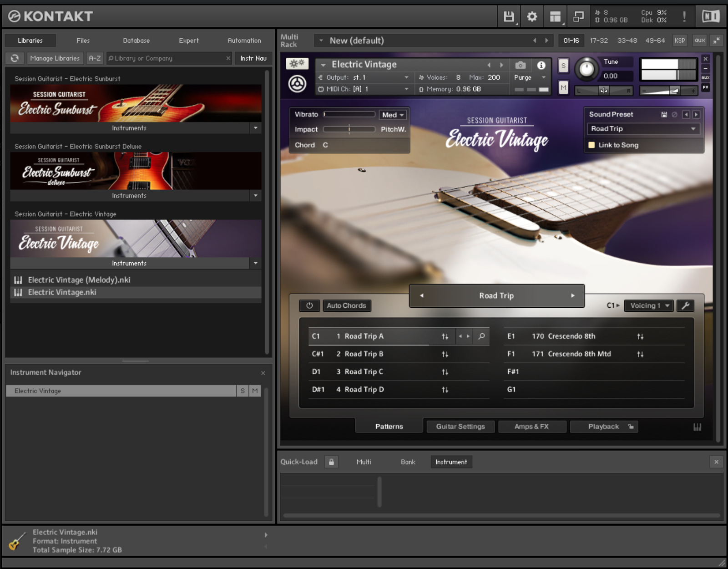Click the magnifier pattern browser icon
The width and height of the screenshot is (728, 569).
click(x=481, y=336)
